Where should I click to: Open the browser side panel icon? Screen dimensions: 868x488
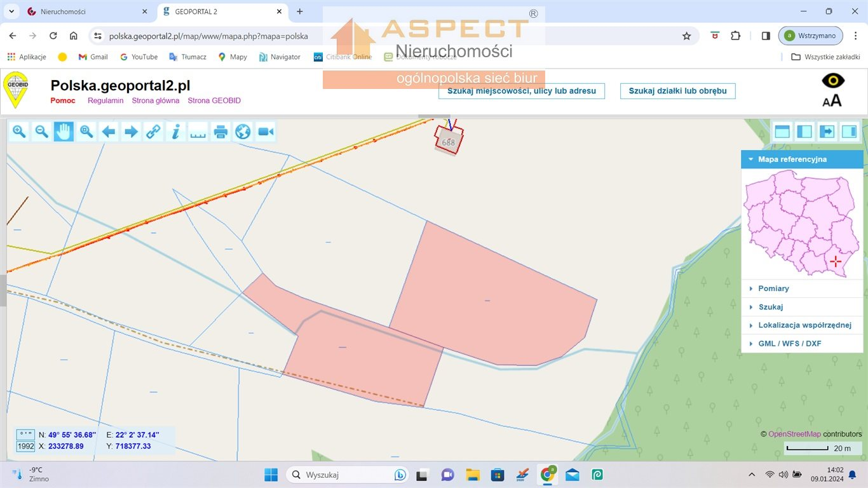(x=766, y=36)
